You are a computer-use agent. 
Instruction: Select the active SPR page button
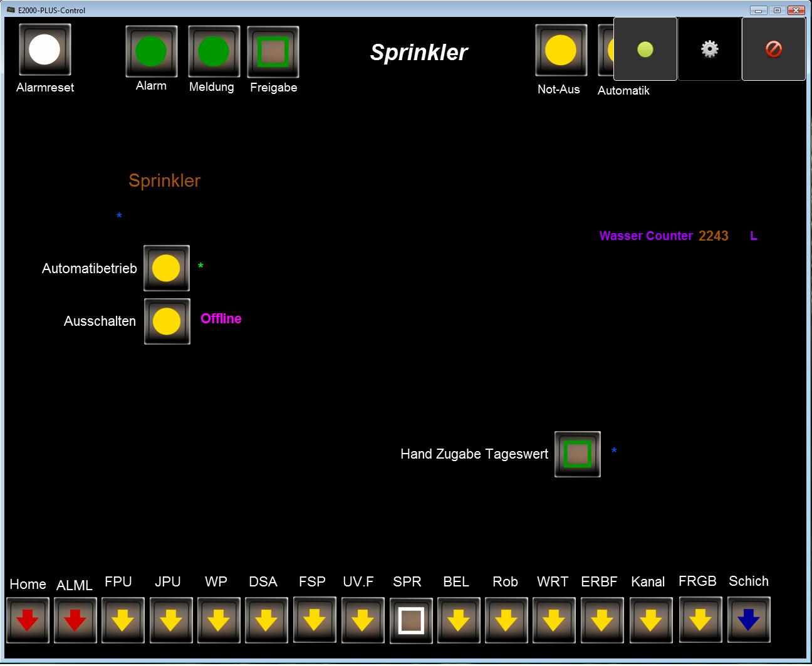point(411,620)
